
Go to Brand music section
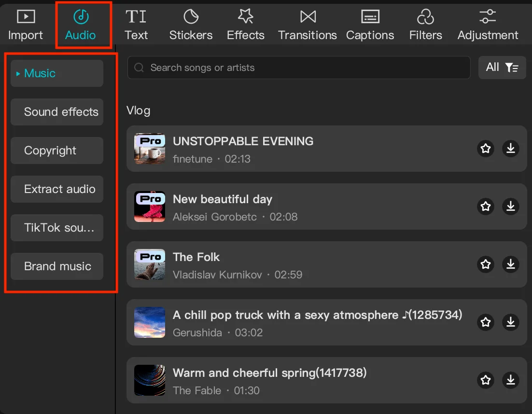coord(57,266)
